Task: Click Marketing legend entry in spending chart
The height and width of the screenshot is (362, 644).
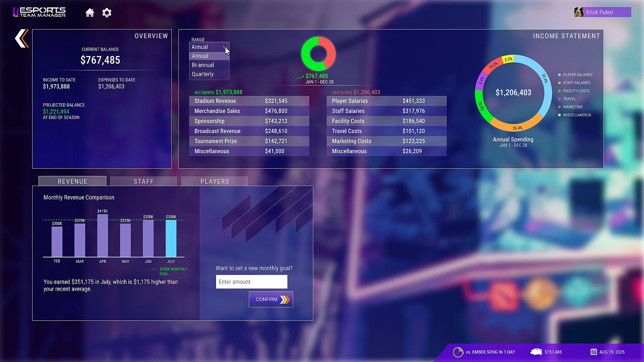Action: 573,107
